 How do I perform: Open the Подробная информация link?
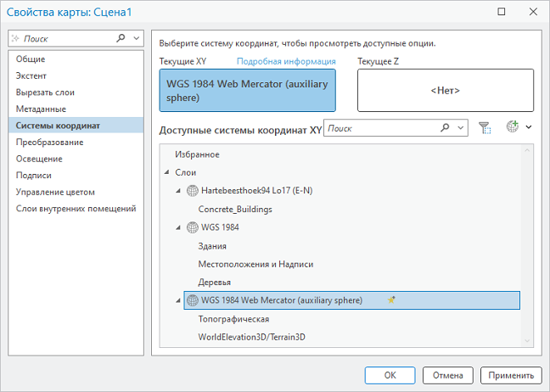point(286,61)
